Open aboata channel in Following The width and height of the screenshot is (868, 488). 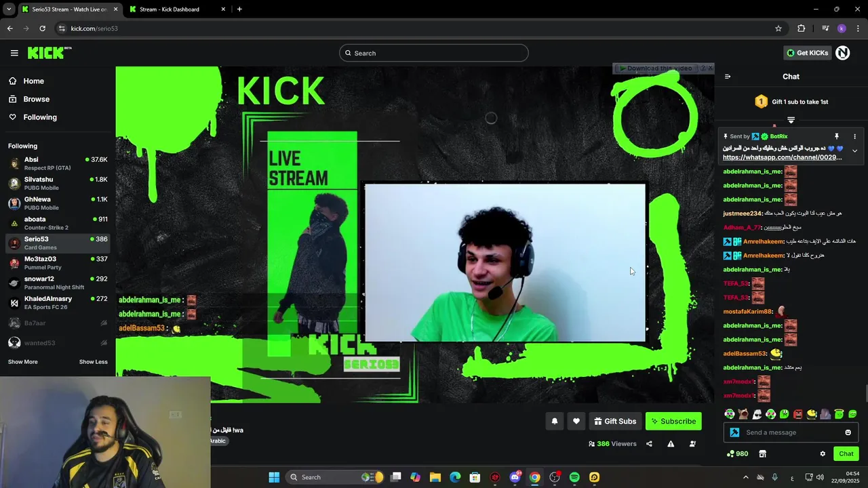[x=57, y=223]
